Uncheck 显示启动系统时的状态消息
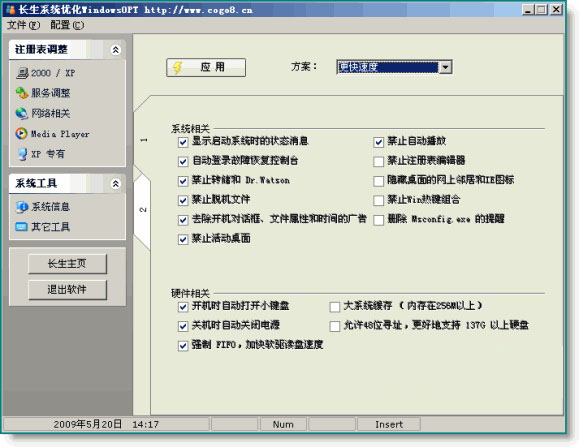The height and width of the screenshot is (447, 580). [183, 142]
